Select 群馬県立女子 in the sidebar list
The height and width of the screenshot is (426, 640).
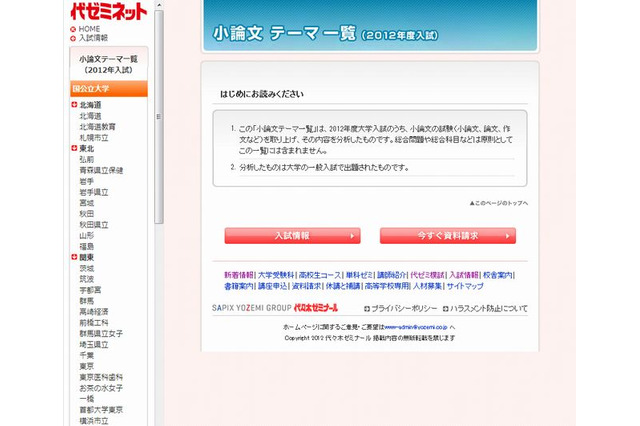tap(101, 334)
